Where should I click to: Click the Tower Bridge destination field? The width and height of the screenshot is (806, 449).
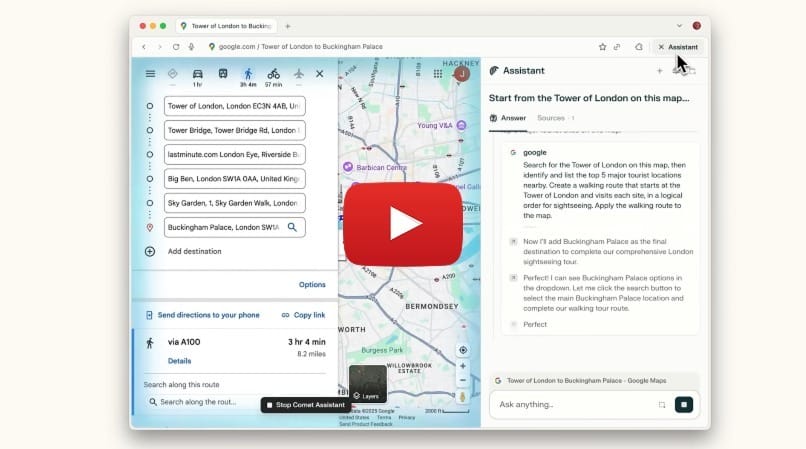tap(234, 130)
